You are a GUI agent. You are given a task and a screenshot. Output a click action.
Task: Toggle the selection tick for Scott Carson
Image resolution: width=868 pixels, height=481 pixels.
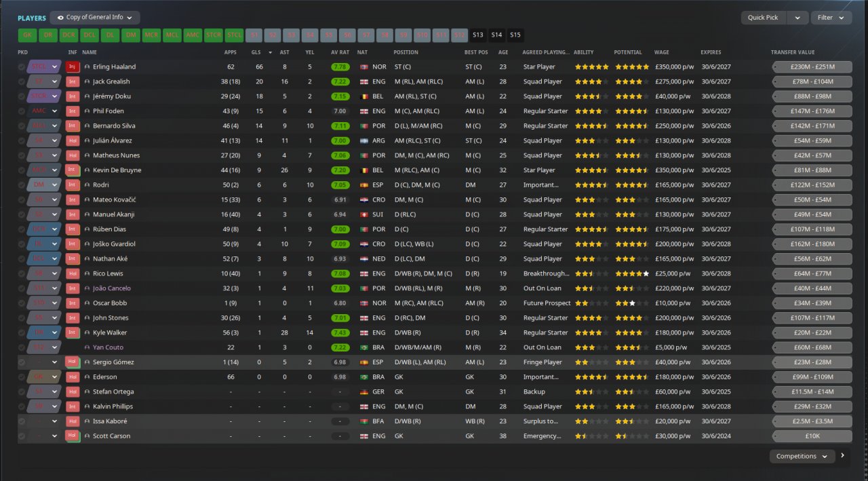click(x=22, y=436)
